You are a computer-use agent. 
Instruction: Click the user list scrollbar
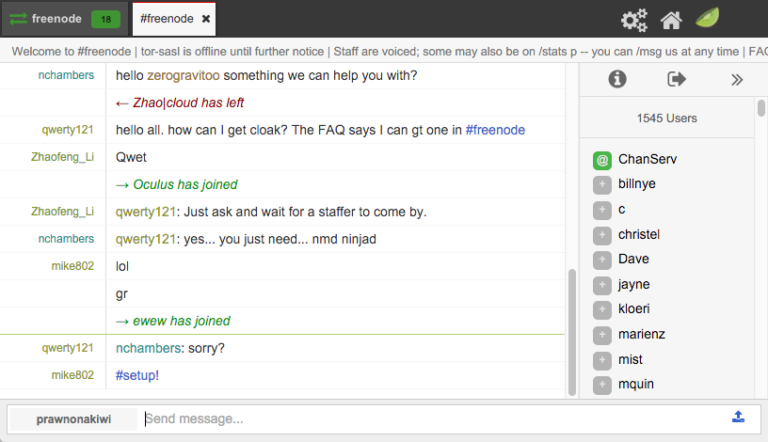pyautogui.click(x=761, y=109)
